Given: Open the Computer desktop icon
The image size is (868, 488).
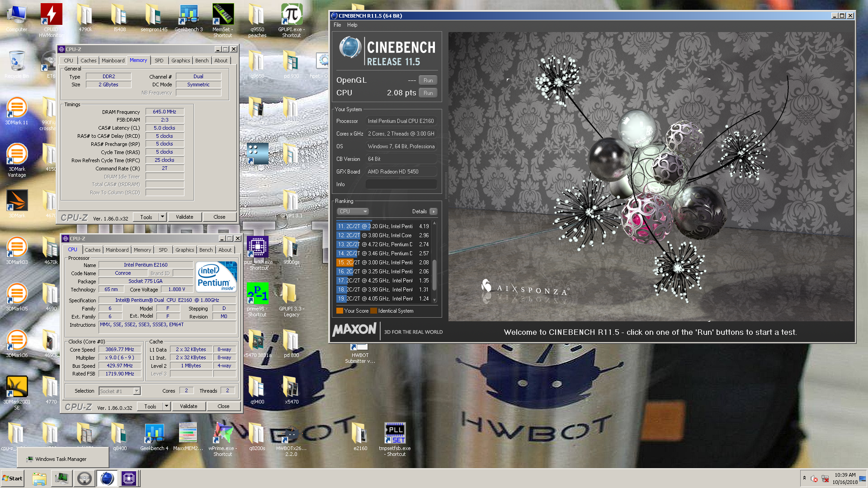Looking at the screenshot, I should click(x=17, y=18).
